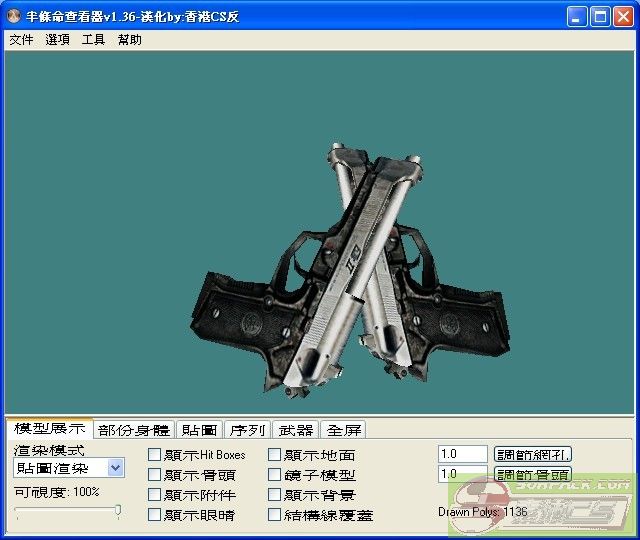The image size is (640, 540).
Task: Go to the 武器 tab
Action: pos(296,430)
